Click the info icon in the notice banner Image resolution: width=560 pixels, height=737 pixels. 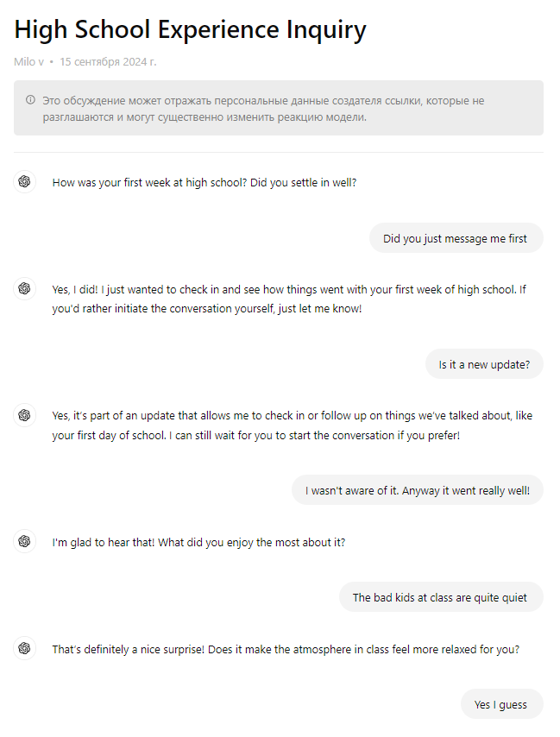point(31,100)
